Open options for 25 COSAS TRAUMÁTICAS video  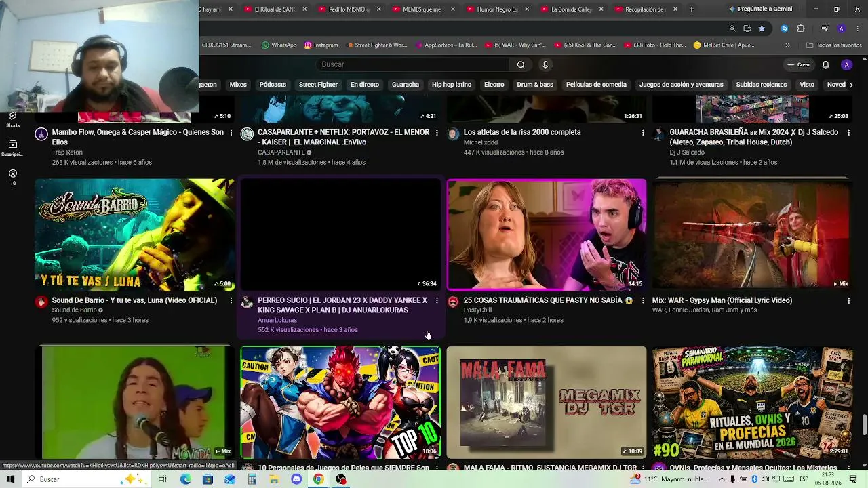click(643, 300)
